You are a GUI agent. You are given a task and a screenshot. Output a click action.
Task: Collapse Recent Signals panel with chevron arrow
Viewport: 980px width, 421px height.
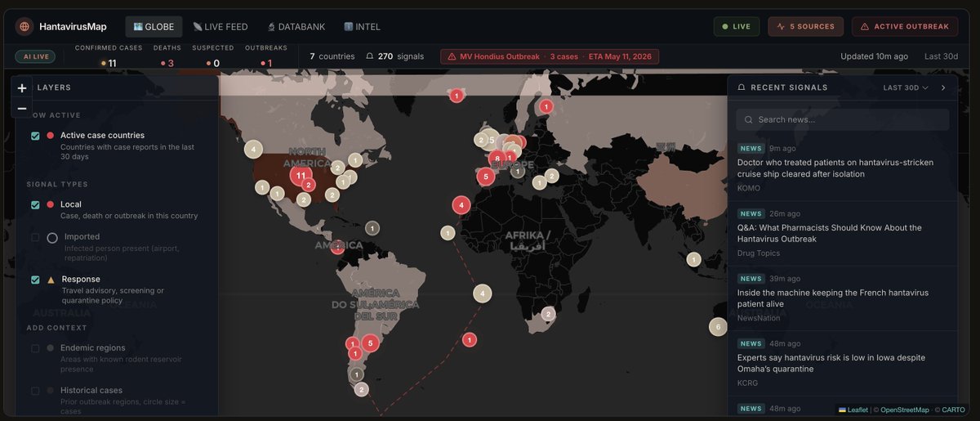pyautogui.click(x=943, y=87)
